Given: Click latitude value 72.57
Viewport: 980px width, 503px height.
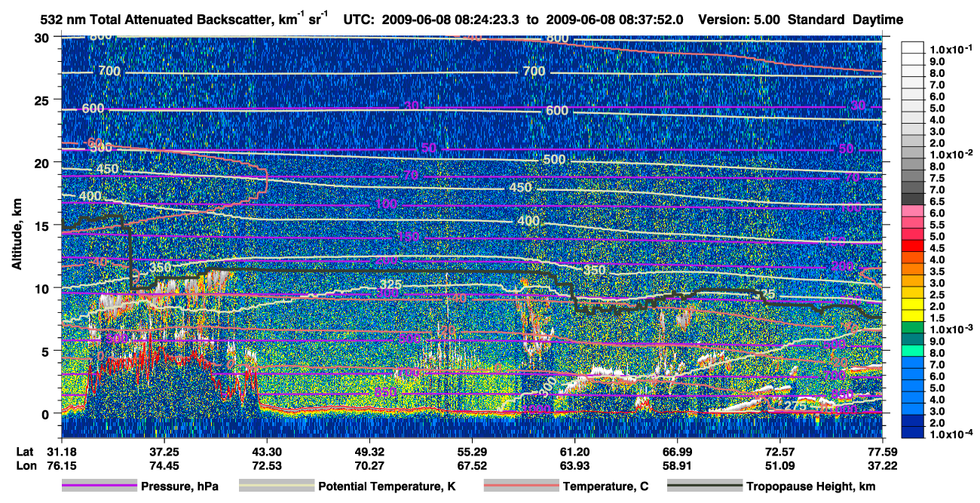Looking at the screenshot, I should (779, 451).
